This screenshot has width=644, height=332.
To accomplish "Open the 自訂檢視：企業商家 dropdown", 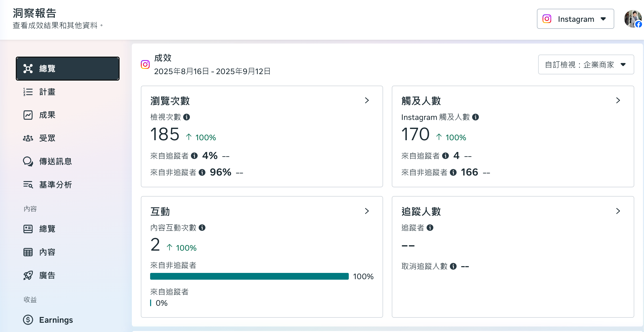I will [x=586, y=65].
